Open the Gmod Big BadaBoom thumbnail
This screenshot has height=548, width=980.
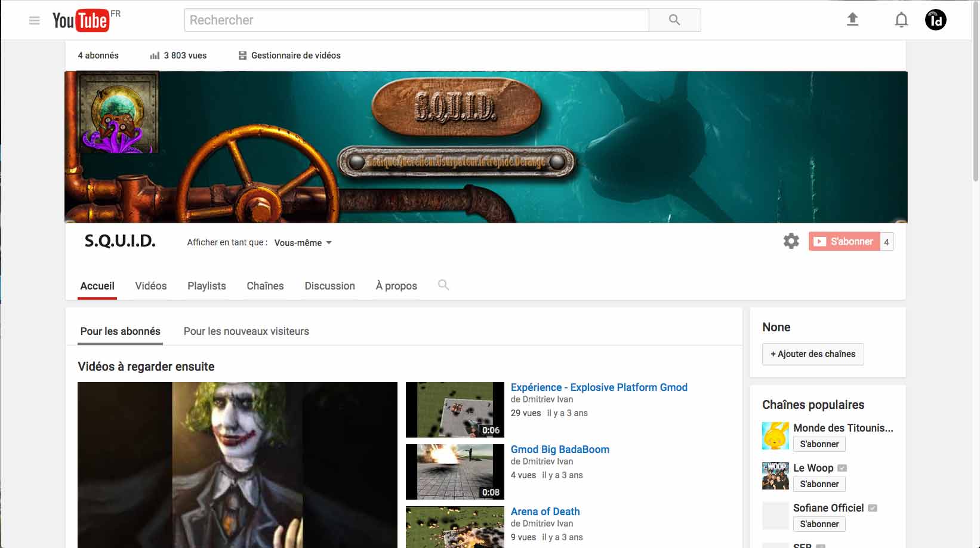tap(455, 472)
